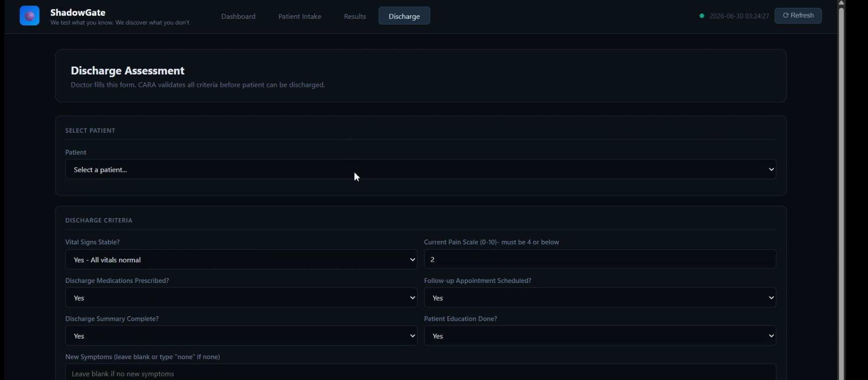Image resolution: width=868 pixels, height=380 pixels.
Task: Click the page vertical scrollbar thumb
Action: click(841, 193)
